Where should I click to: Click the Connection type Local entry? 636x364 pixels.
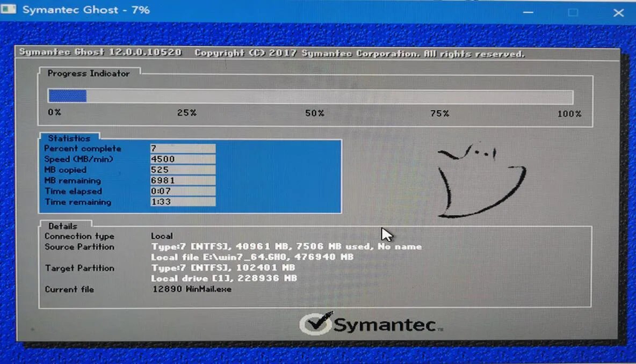162,236
